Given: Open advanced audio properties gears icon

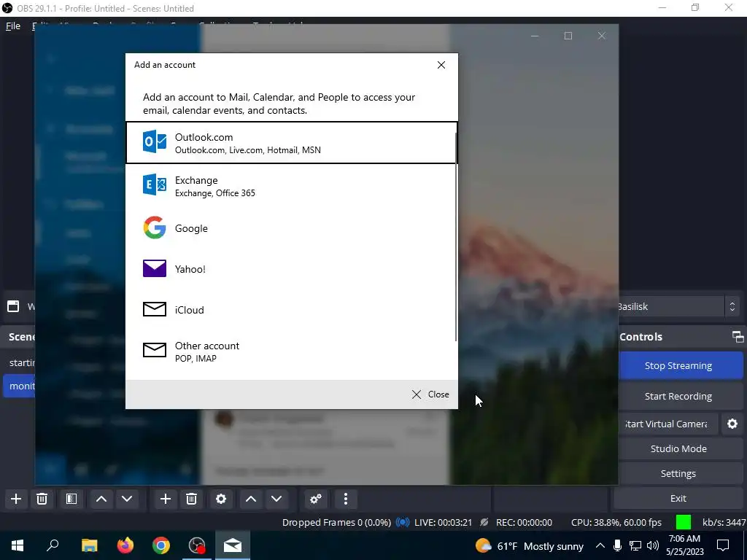Looking at the screenshot, I should [x=316, y=499].
